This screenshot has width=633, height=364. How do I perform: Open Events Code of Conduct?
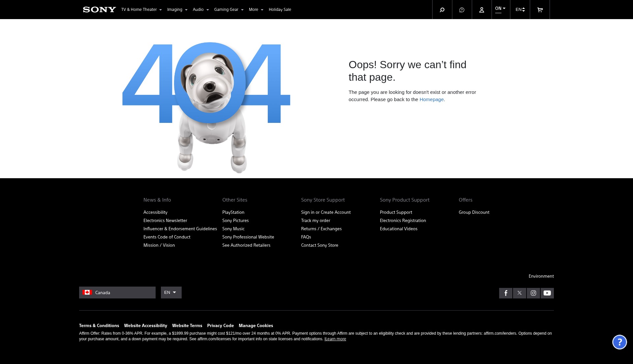[167, 237]
